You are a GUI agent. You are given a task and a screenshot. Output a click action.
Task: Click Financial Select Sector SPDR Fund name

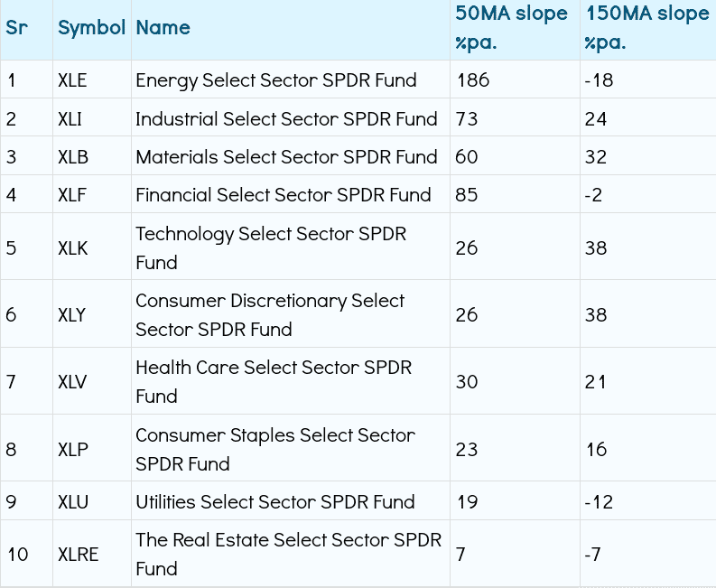coord(283,195)
